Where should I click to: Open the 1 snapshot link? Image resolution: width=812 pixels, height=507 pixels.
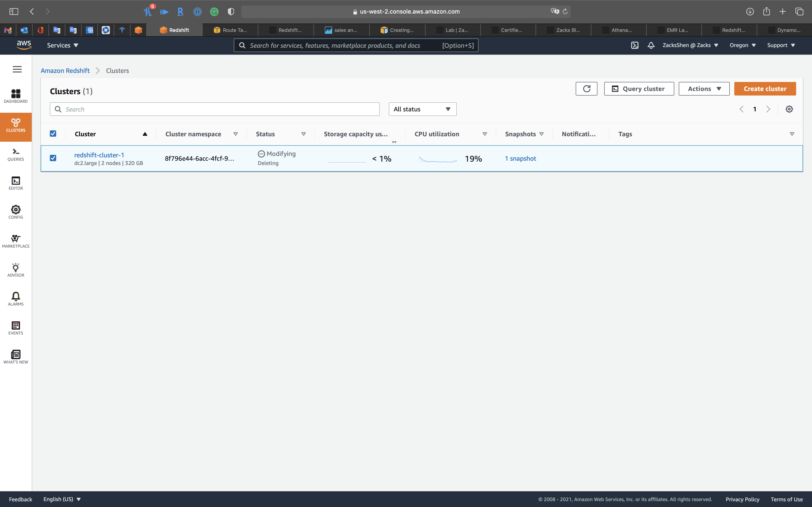pos(520,159)
